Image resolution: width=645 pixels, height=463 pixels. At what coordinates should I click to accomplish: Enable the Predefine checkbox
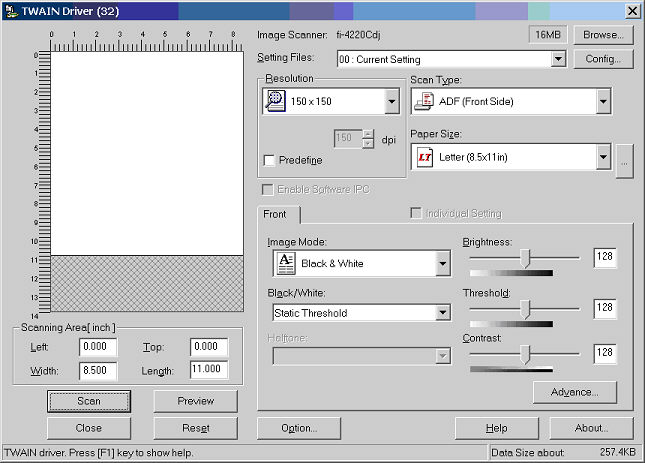pos(269,160)
